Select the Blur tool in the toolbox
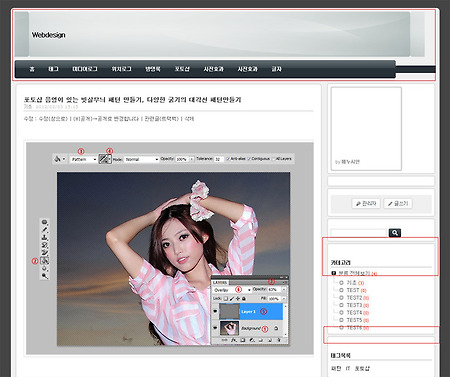This screenshot has height=377, width=450. [45, 269]
